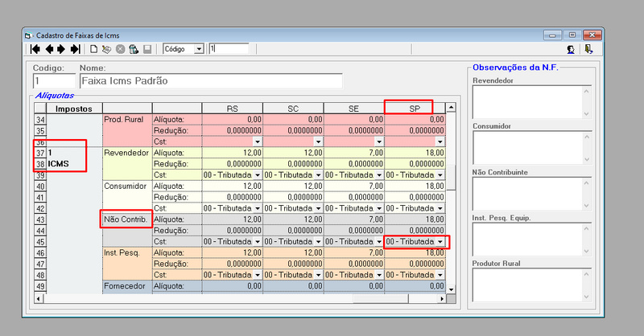The image size is (644, 336).
Task: Click the Inst. Pesq. Equip. observations box
Action: (x=532, y=240)
